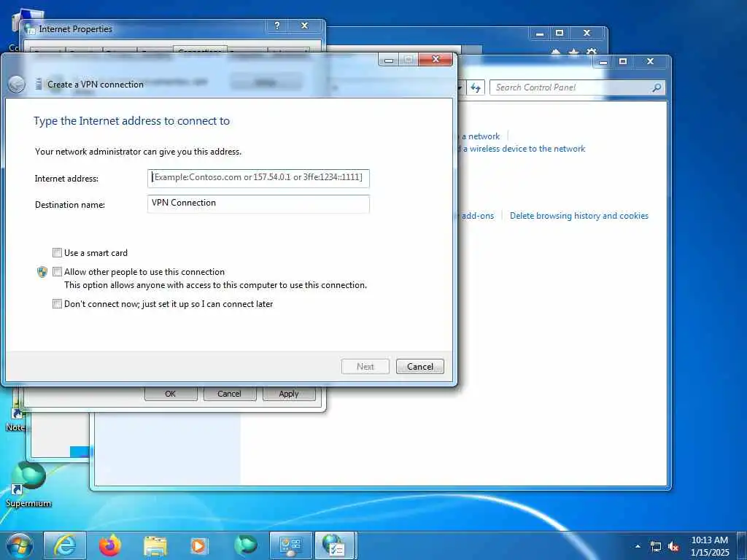The image size is (747, 560).
Task: Close the Create a VPN connection window
Action: click(436, 59)
